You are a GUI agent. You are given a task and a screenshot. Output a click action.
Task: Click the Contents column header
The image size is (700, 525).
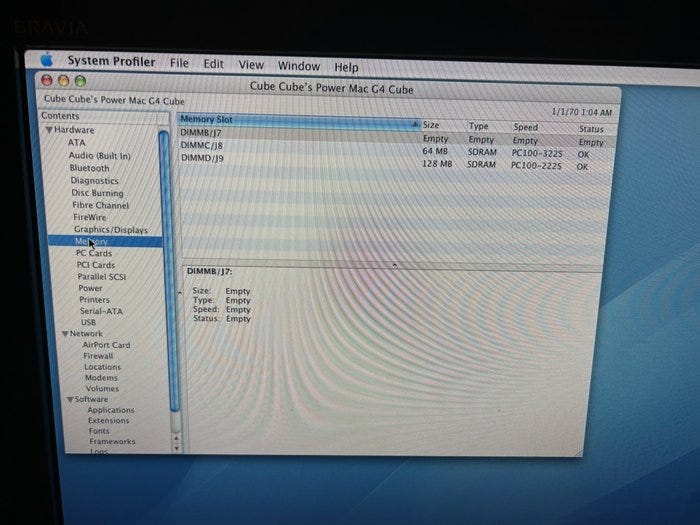tap(104, 116)
